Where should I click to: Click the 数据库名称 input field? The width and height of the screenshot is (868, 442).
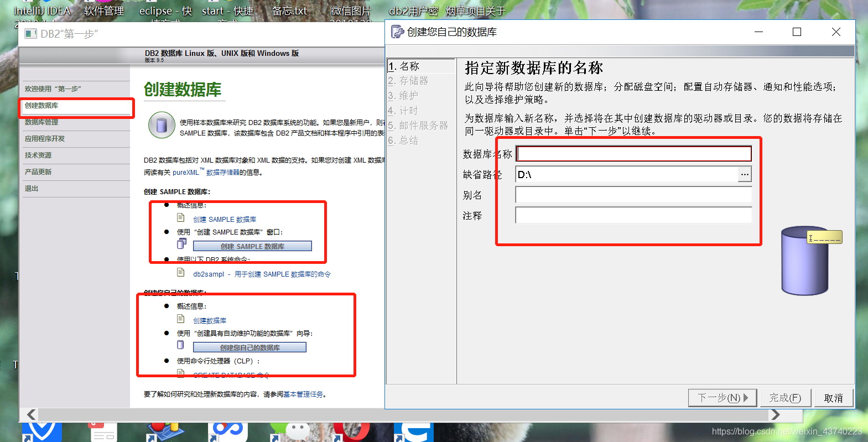[634, 154]
